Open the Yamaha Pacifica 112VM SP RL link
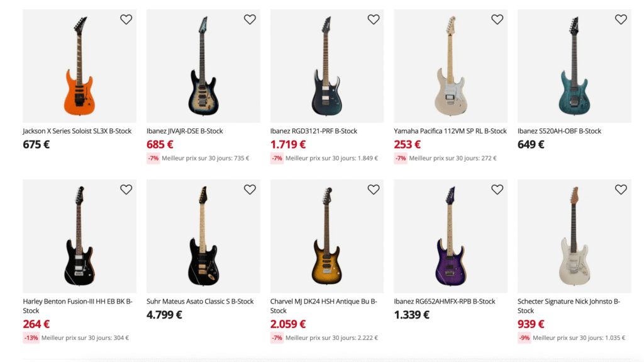 tap(450, 131)
